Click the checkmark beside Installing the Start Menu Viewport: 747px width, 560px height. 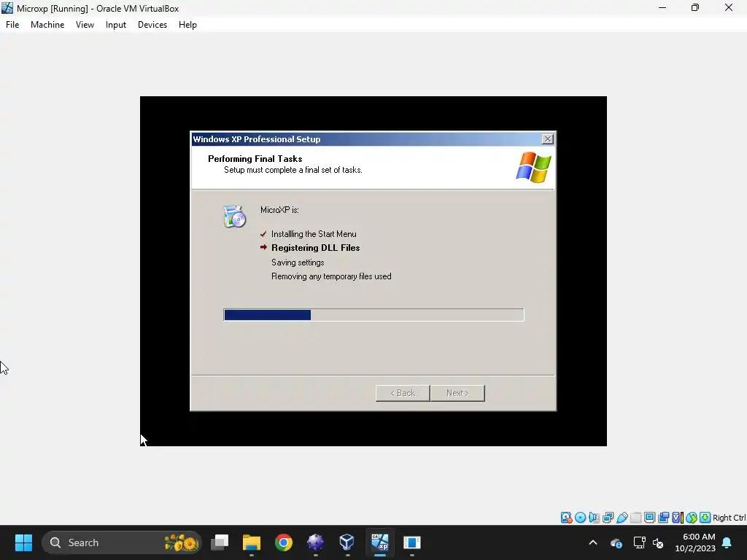coord(263,234)
